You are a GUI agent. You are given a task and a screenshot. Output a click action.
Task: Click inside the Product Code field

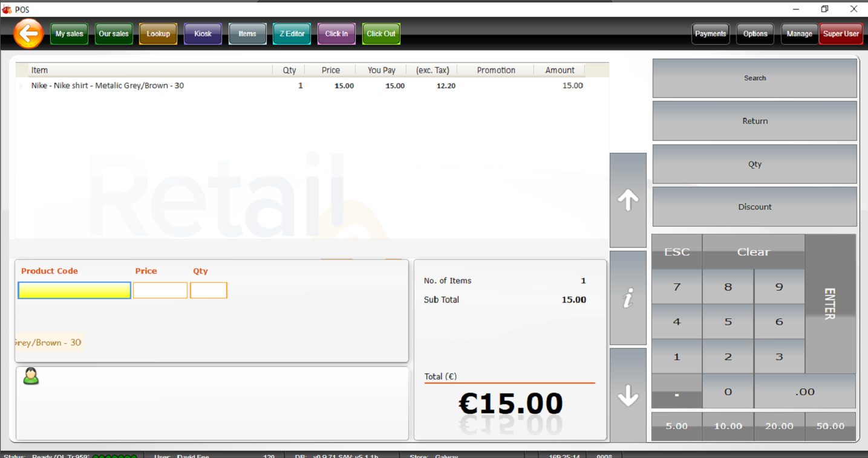pos(74,290)
